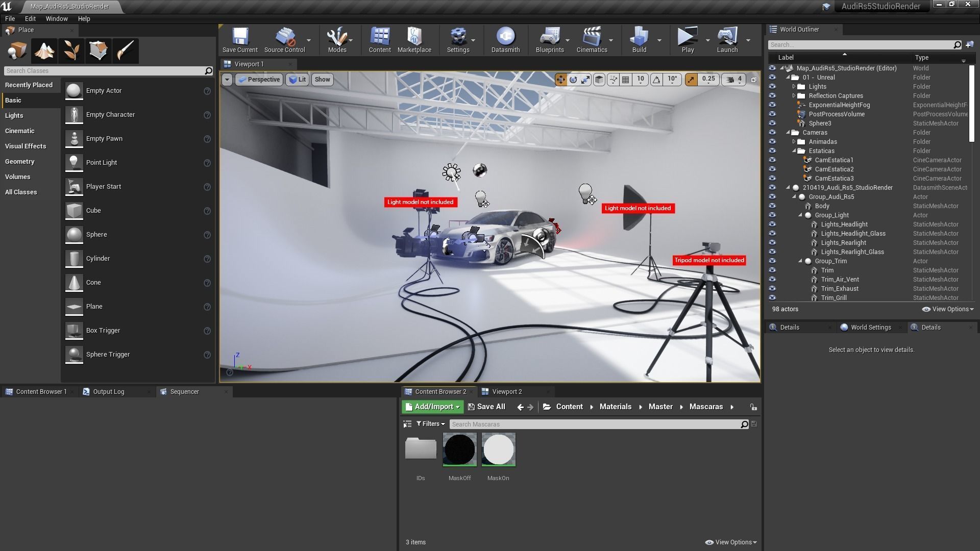This screenshot has width=980, height=551.
Task: Select the rotate gizmo tool in viewport
Action: [573, 80]
